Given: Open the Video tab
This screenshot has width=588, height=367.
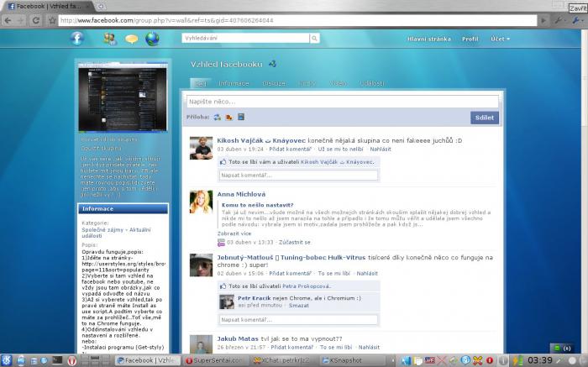Looking at the screenshot, I should coord(338,83).
